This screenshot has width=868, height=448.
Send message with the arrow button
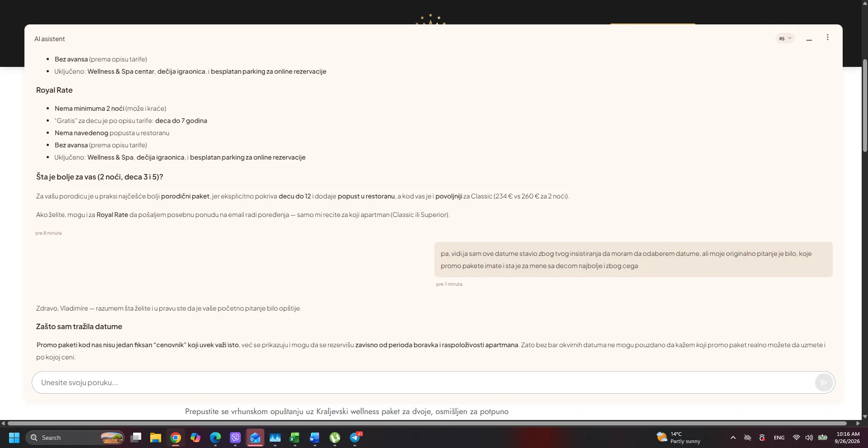824,382
